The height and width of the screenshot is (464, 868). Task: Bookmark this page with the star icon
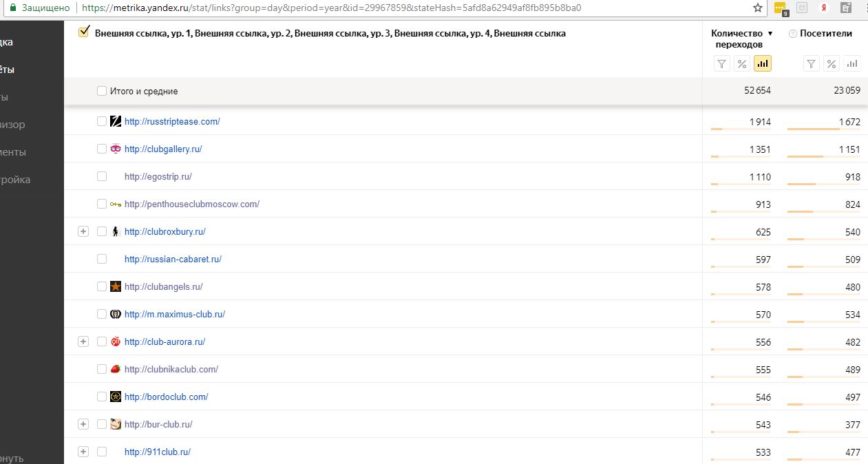[758, 8]
